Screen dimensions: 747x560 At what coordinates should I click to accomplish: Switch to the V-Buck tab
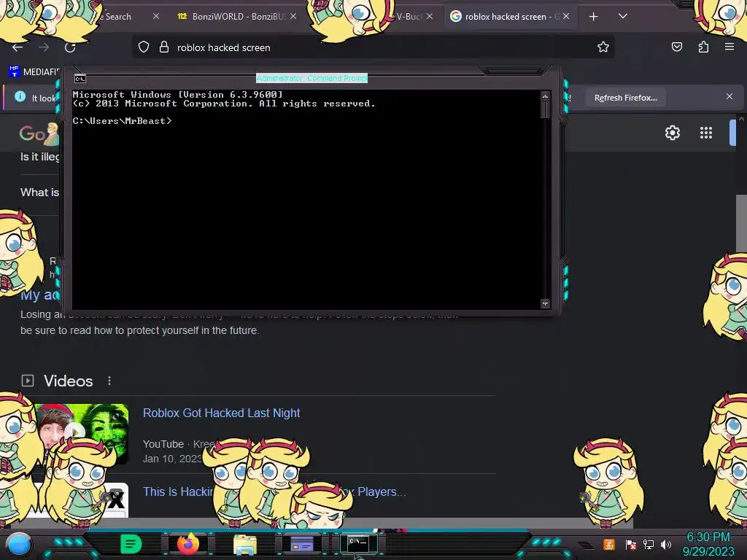pos(409,17)
